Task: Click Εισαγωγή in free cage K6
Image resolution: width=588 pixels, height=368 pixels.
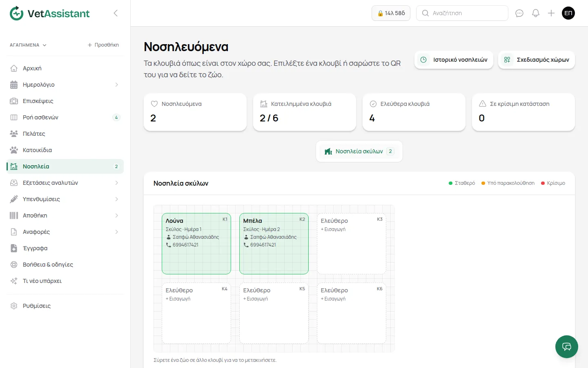Action: [x=333, y=299]
